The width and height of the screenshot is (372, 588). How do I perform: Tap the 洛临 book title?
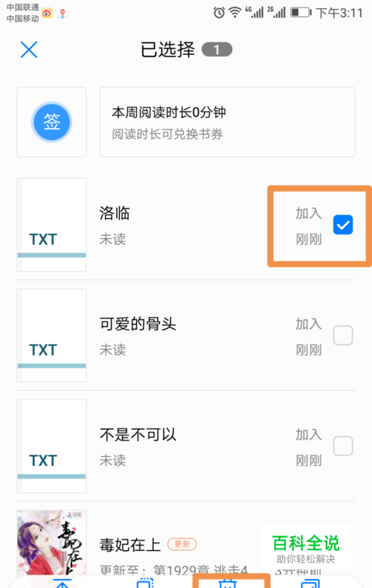(x=115, y=213)
